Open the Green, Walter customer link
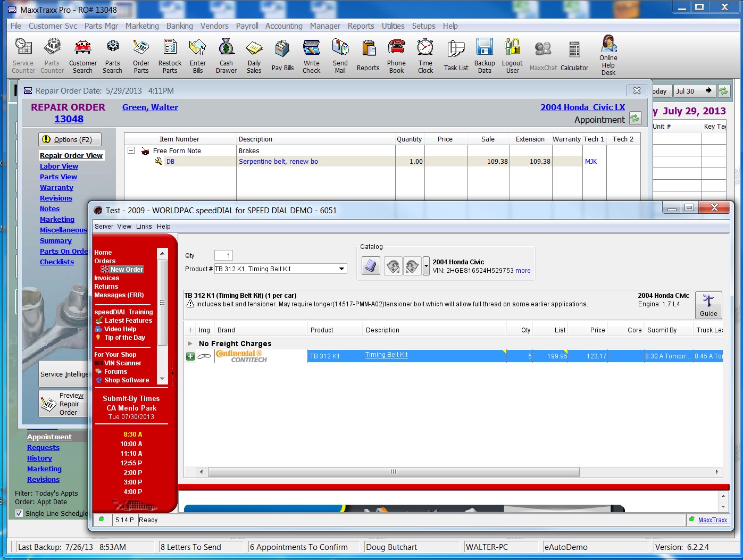 (150, 107)
